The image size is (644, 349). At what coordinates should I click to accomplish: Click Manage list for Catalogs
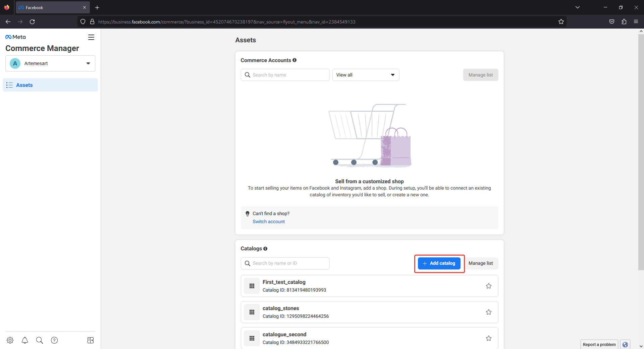[481, 263]
